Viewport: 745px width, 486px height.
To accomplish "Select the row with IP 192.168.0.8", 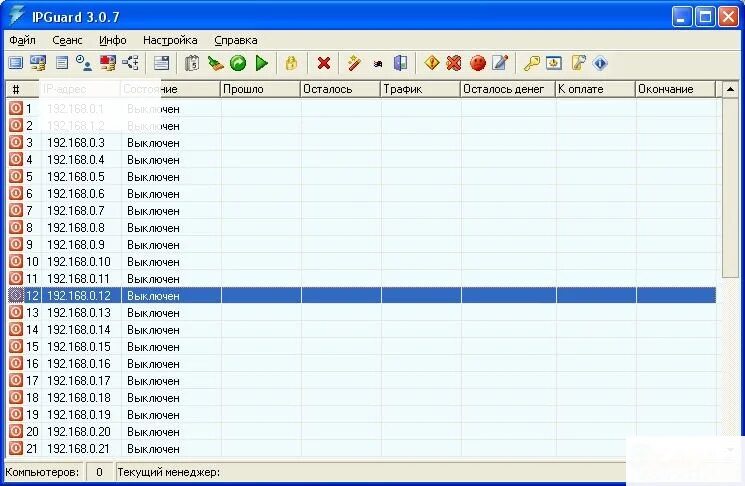I will point(361,228).
